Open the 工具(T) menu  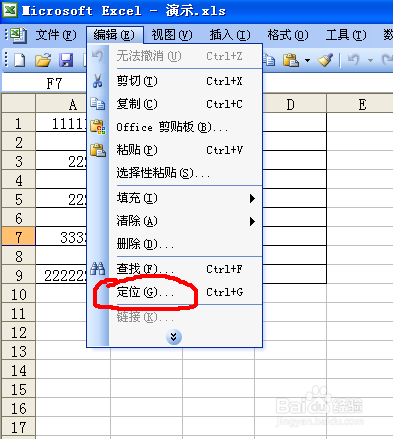(x=346, y=35)
